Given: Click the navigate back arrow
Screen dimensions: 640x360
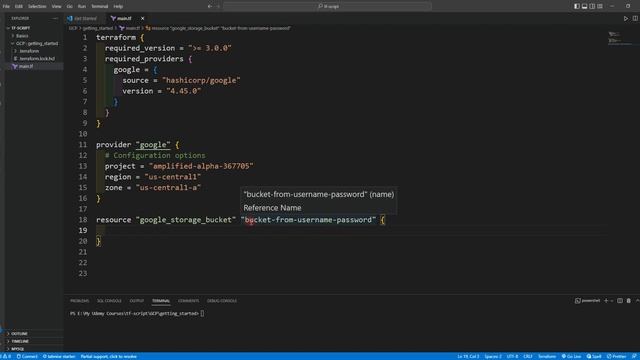Looking at the screenshot, I should point(210,6).
